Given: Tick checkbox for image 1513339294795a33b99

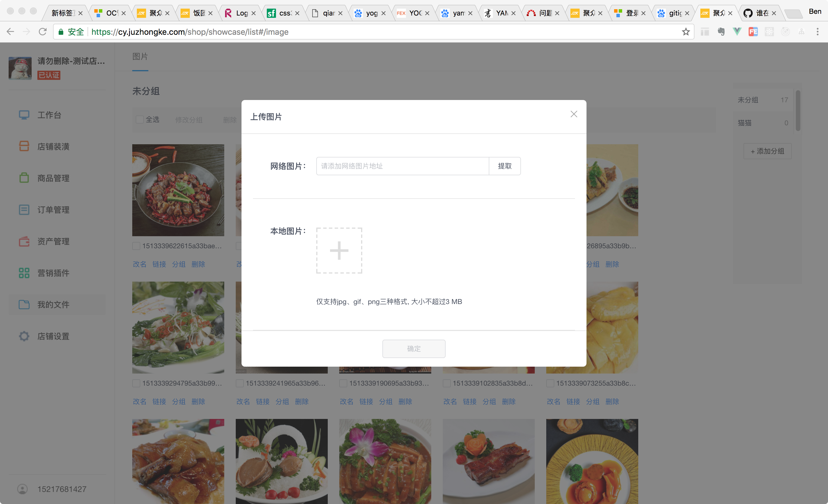Looking at the screenshot, I should (136, 383).
